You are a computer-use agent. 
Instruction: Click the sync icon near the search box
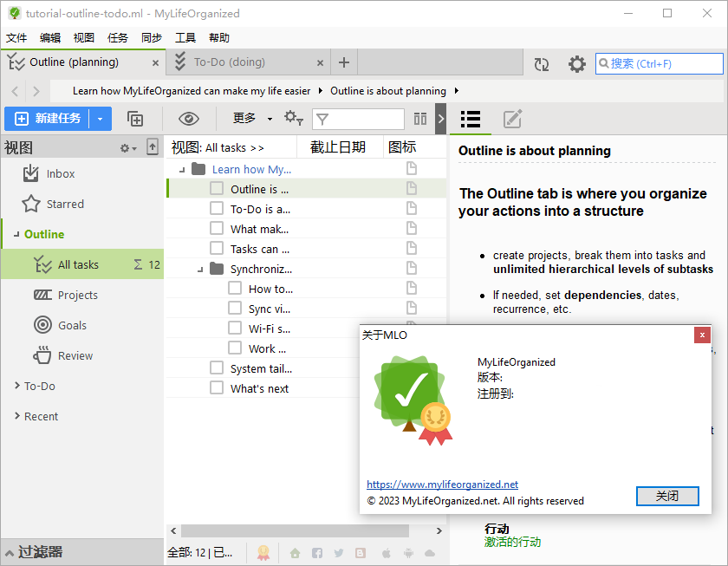(x=542, y=64)
